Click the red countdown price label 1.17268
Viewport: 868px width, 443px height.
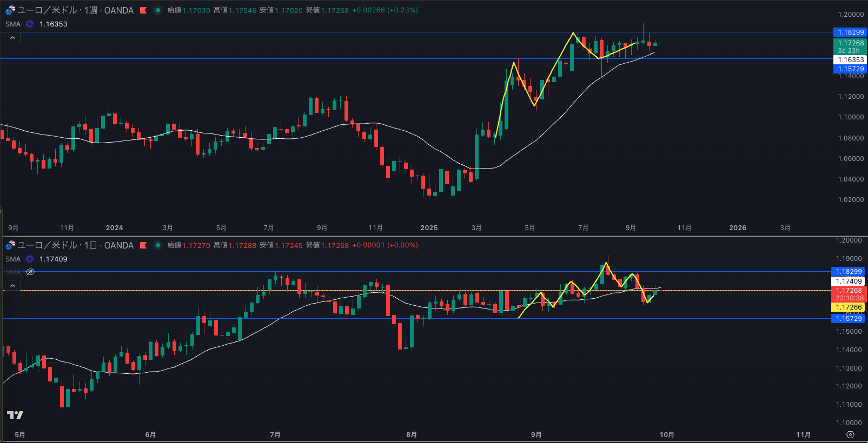[x=849, y=294]
